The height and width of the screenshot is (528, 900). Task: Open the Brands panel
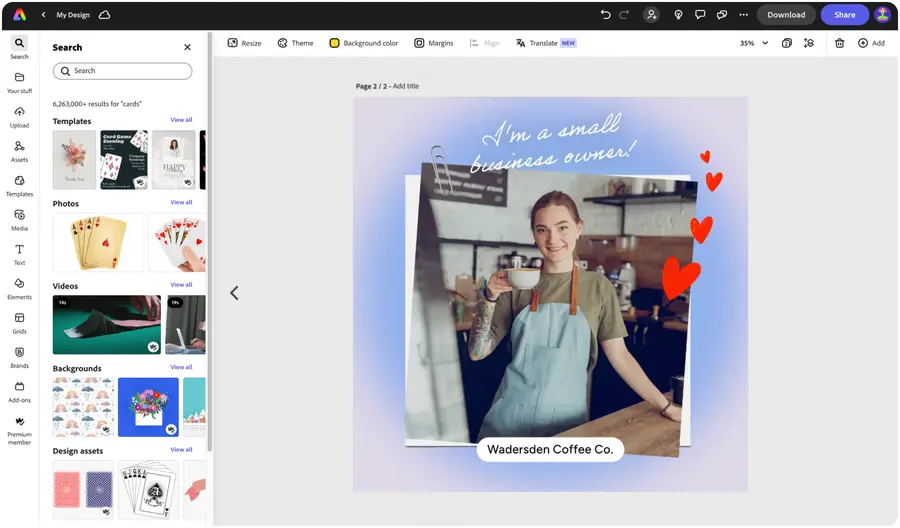pyautogui.click(x=19, y=357)
